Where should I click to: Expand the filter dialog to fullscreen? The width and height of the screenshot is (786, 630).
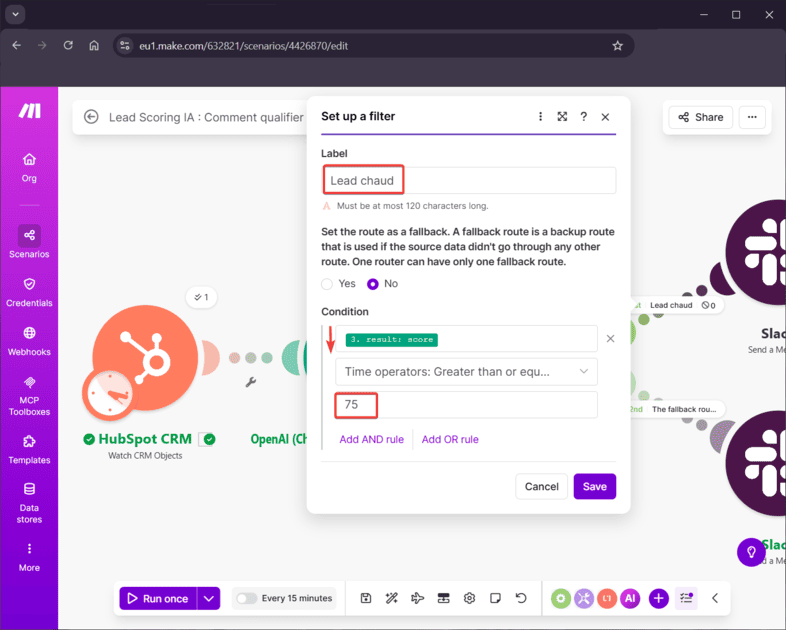pyautogui.click(x=562, y=117)
